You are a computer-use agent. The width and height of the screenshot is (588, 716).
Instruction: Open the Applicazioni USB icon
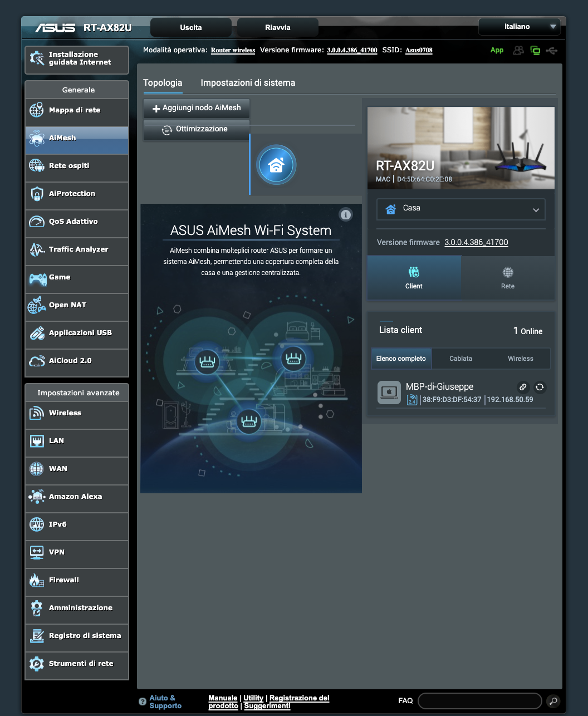37,332
